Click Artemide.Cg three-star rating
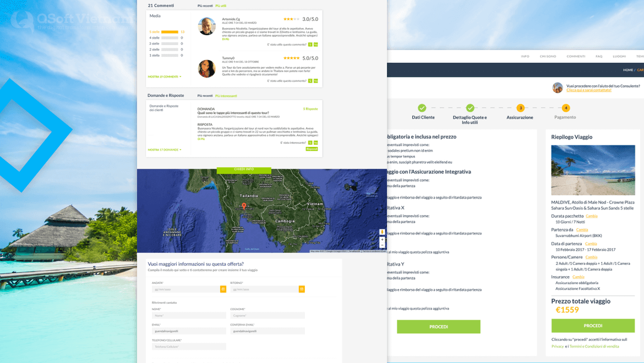Image resolution: width=644 pixels, height=363 pixels. pyautogui.click(x=291, y=19)
